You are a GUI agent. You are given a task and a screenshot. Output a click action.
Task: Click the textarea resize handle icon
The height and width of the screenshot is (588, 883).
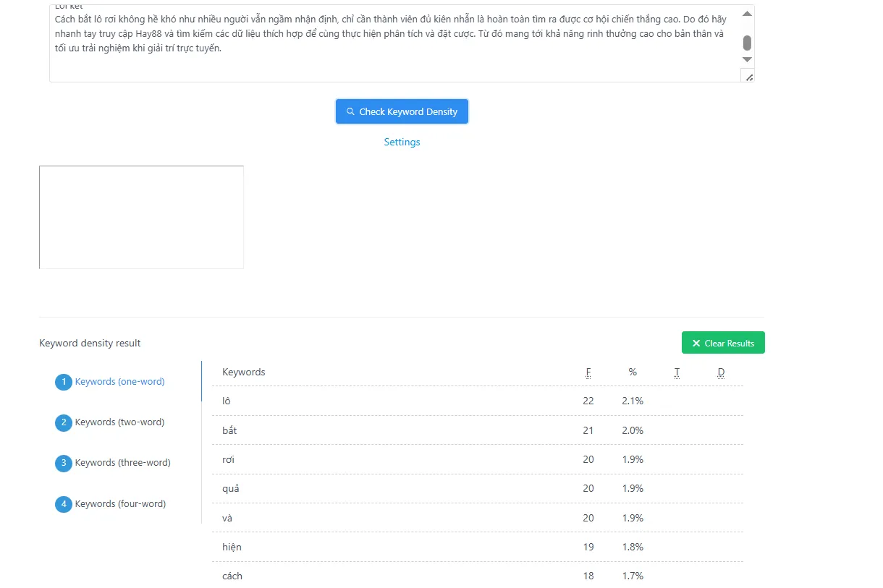tap(748, 77)
